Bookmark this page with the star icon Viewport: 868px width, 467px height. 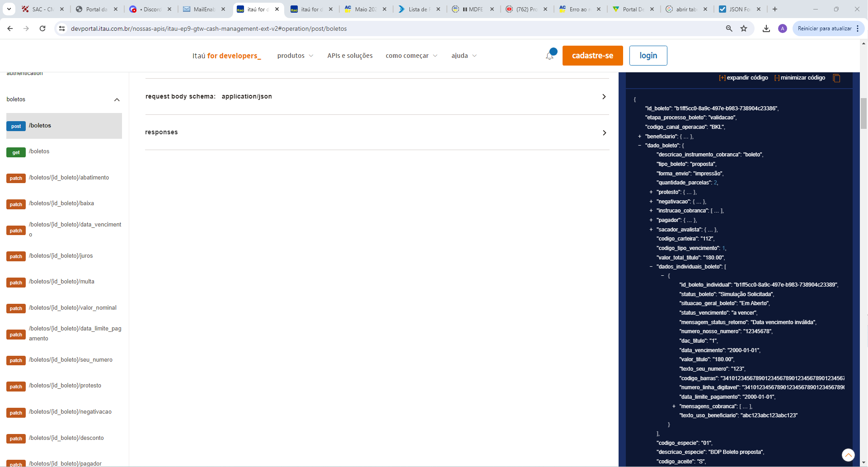coord(744,28)
